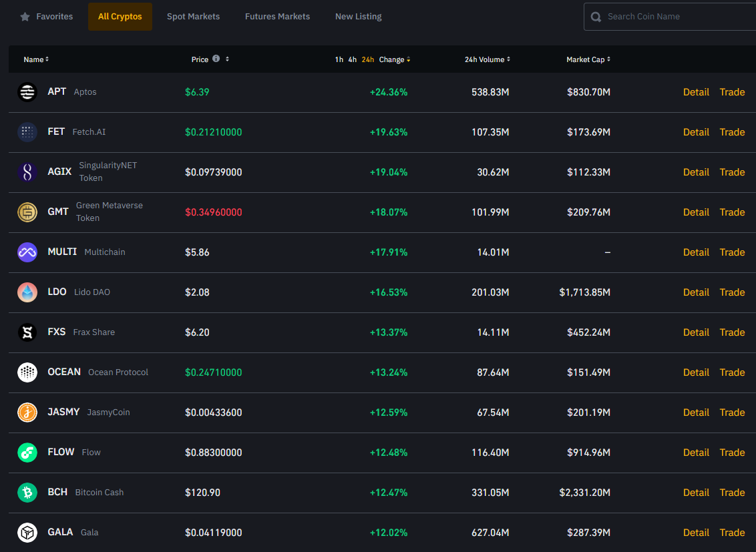Sort the list by 24h Volume
This screenshot has height=552, width=756.
click(487, 59)
